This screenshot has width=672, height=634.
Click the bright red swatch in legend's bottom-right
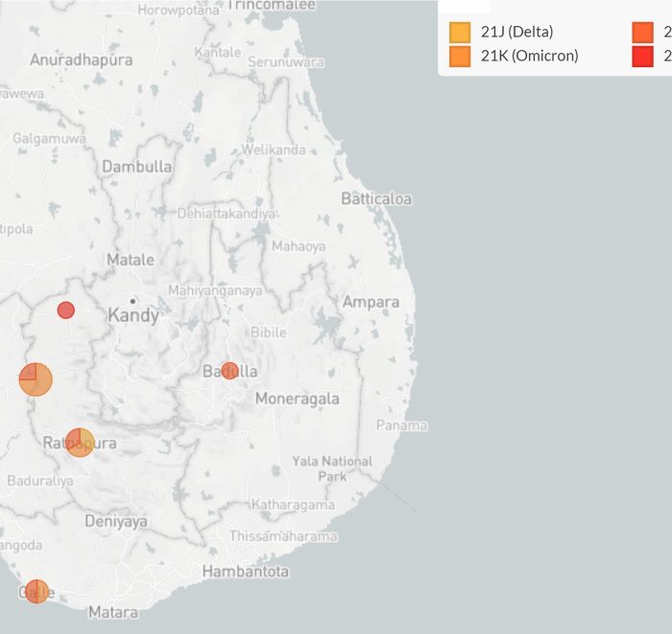(643, 56)
